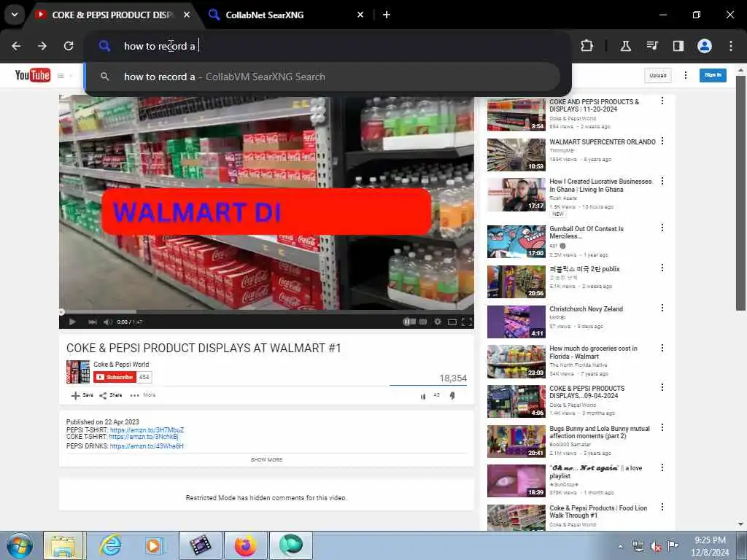Close the CollabNet SearXNG tab
Image resolution: width=747 pixels, height=560 pixels.
360,15
